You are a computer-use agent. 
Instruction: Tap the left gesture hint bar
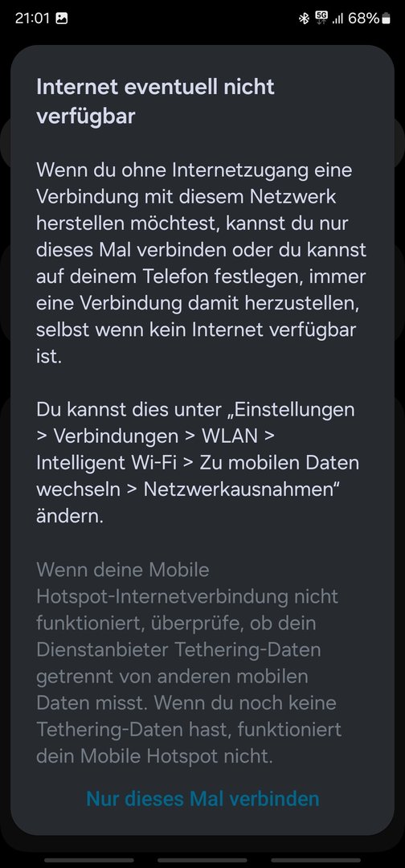pos(90,860)
